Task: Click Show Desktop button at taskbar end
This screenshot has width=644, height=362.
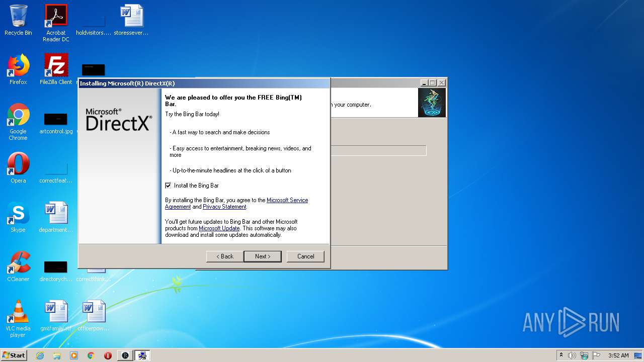Action: click(638, 355)
